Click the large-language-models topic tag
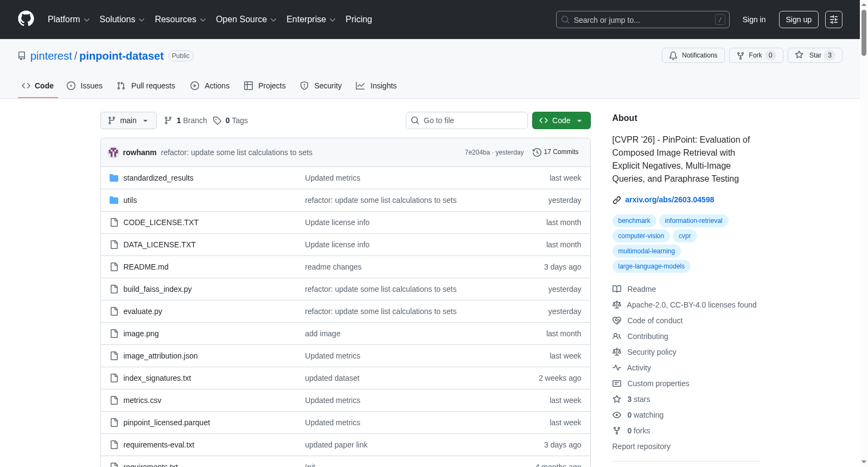This screenshot has width=868, height=467. point(652,266)
